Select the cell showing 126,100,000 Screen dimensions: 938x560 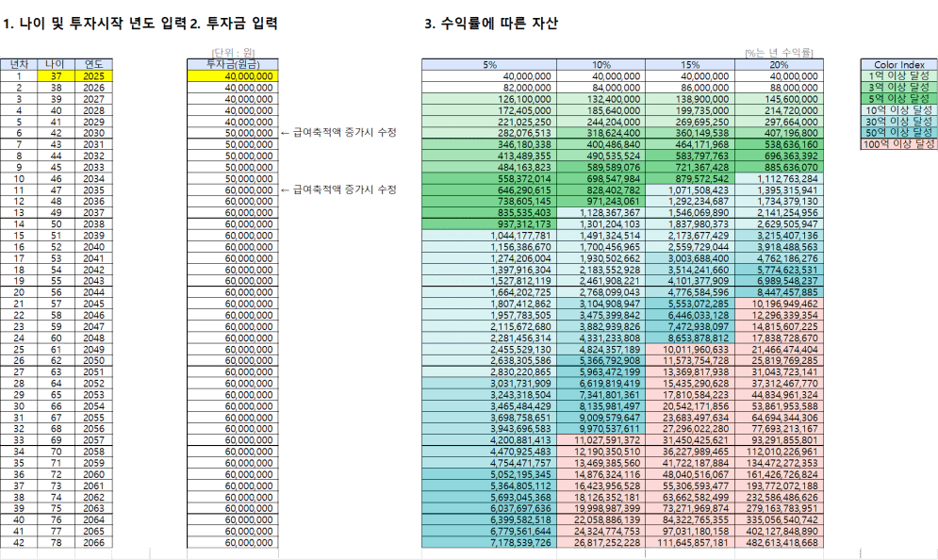489,99
